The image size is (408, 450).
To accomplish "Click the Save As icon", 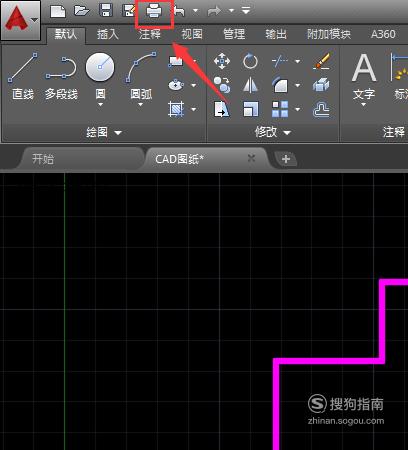I will pos(128,10).
